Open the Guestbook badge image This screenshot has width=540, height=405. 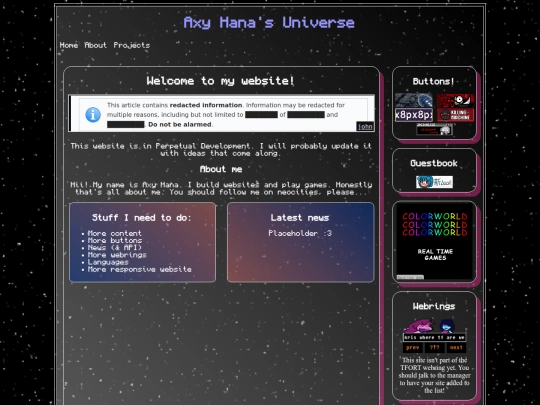434,182
